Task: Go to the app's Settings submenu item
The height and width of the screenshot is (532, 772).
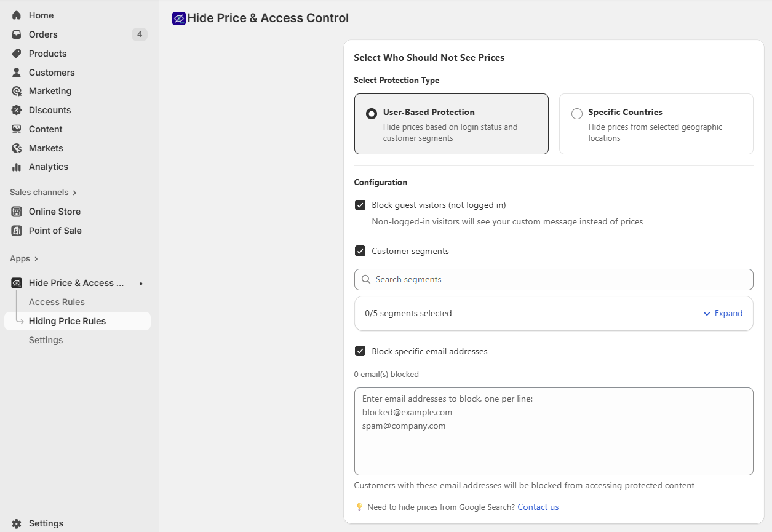Action: (46, 340)
